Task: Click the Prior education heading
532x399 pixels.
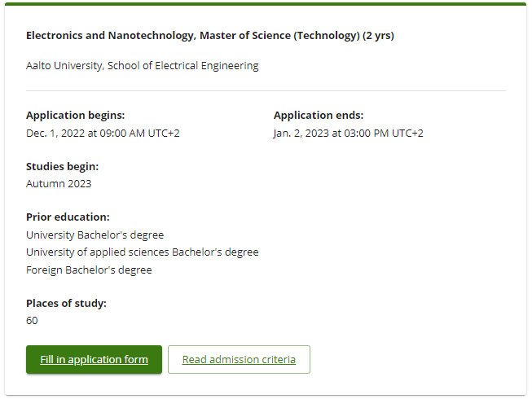Action: click(x=68, y=217)
